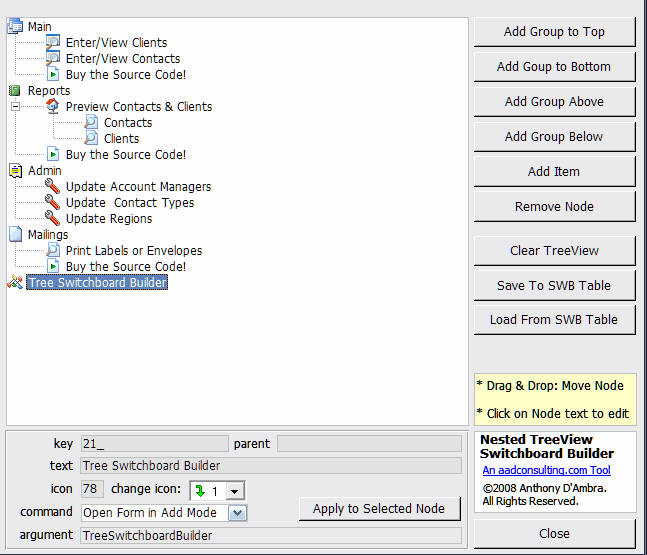Click Add Group Above button
The image size is (647, 555).
(555, 102)
